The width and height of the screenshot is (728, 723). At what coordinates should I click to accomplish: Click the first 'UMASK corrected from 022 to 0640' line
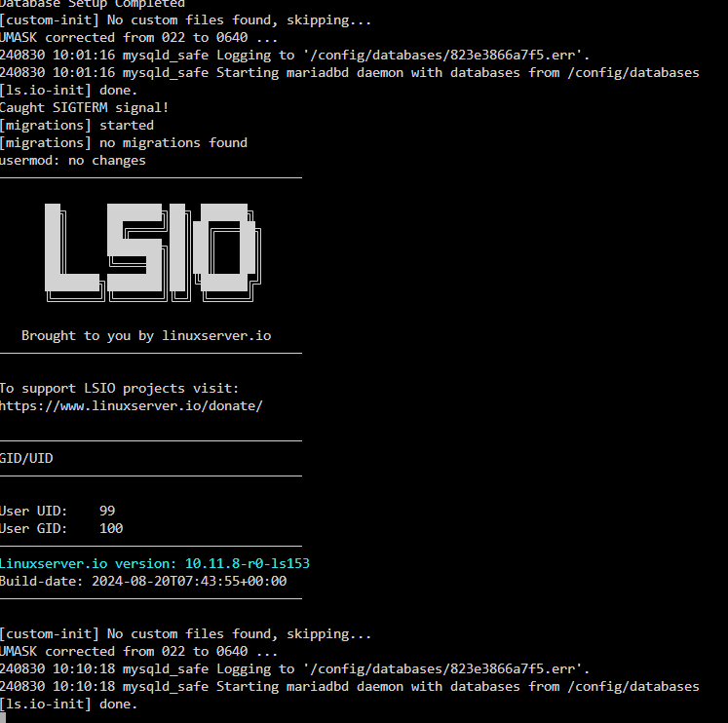point(138,38)
